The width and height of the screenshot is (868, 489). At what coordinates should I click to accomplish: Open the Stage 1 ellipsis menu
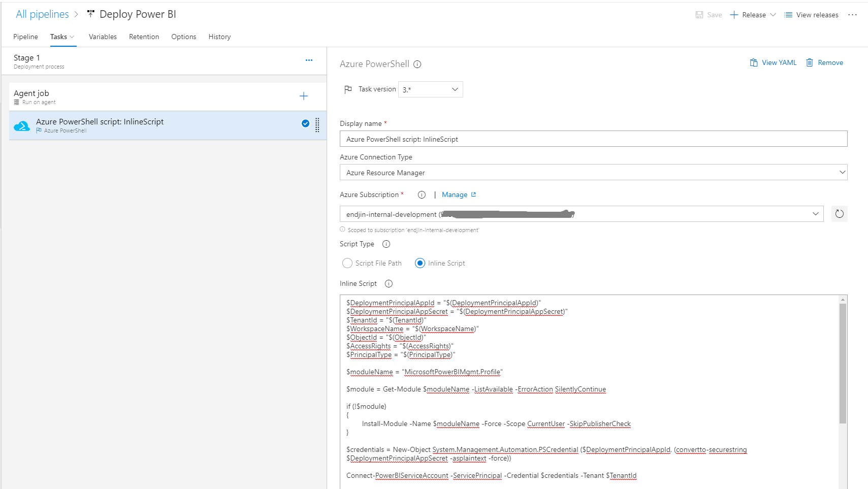(309, 60)
